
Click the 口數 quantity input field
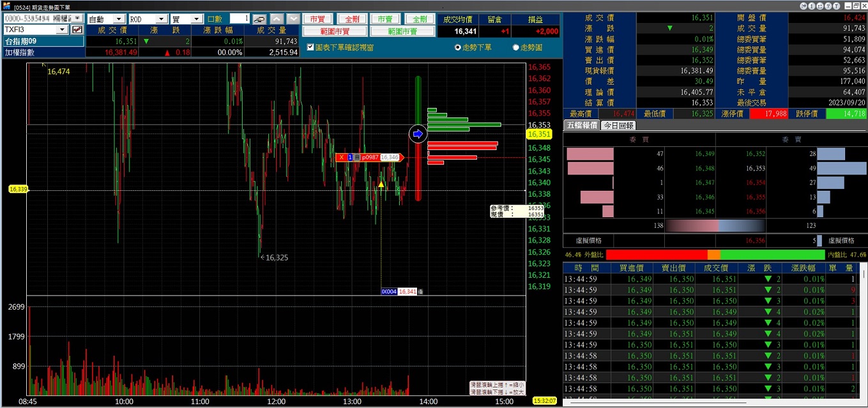[x=239, y=19]
